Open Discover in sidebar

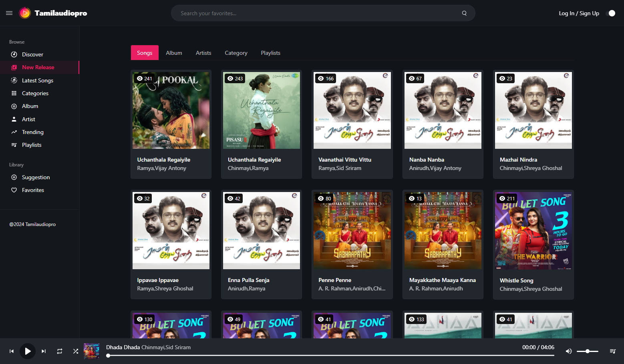coord(40,54)
